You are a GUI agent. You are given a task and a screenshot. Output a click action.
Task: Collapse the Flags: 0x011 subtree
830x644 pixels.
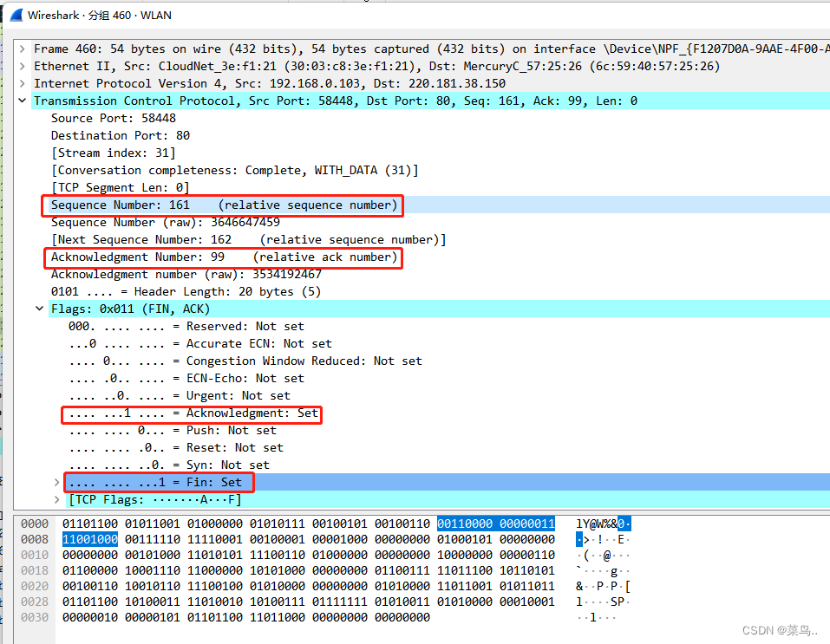click(x=39, y=309)
